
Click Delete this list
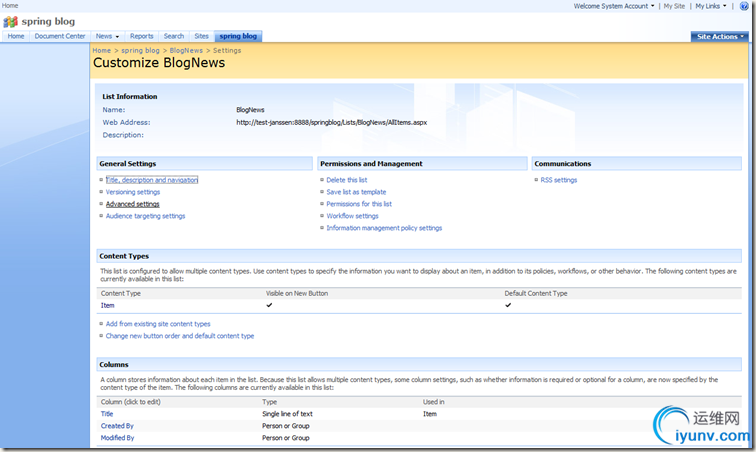point(347,180)
